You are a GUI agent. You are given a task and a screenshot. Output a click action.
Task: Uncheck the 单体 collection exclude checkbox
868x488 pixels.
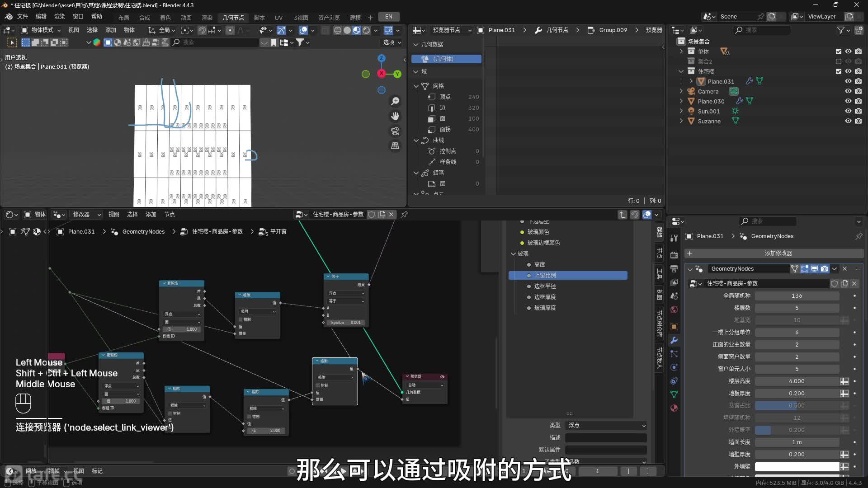tap(839, 52)
